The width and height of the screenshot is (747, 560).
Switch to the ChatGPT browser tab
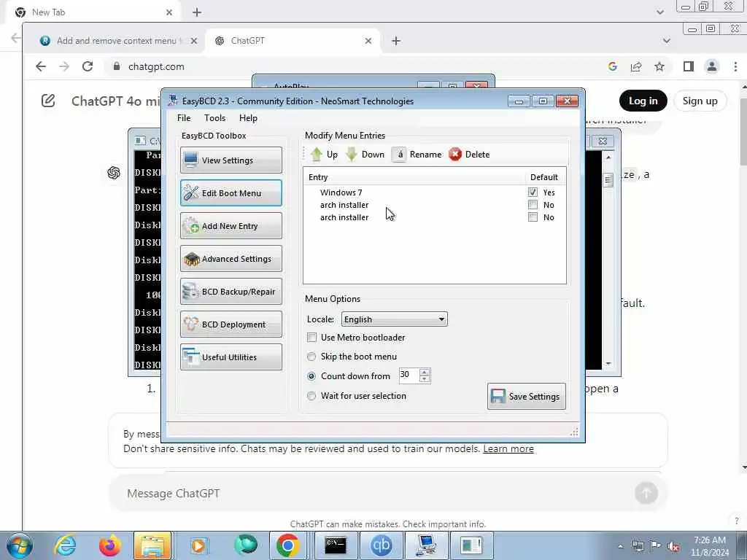293,41
